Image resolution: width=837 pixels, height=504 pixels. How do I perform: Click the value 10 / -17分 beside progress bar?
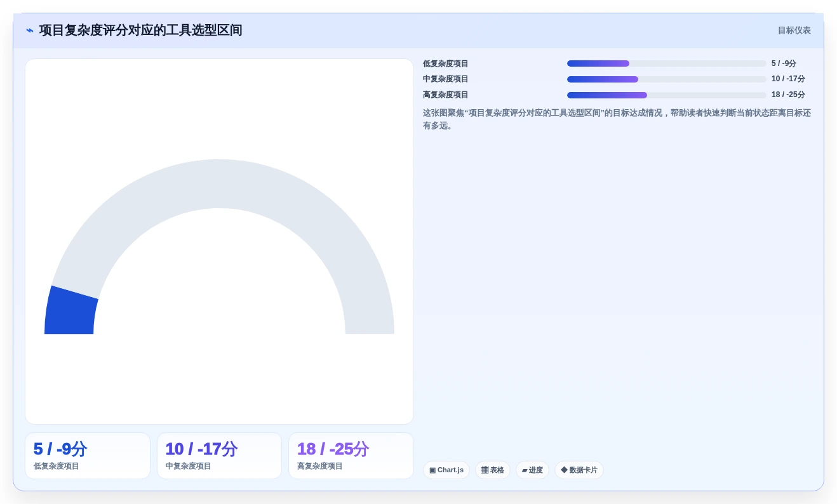(788, 79)
